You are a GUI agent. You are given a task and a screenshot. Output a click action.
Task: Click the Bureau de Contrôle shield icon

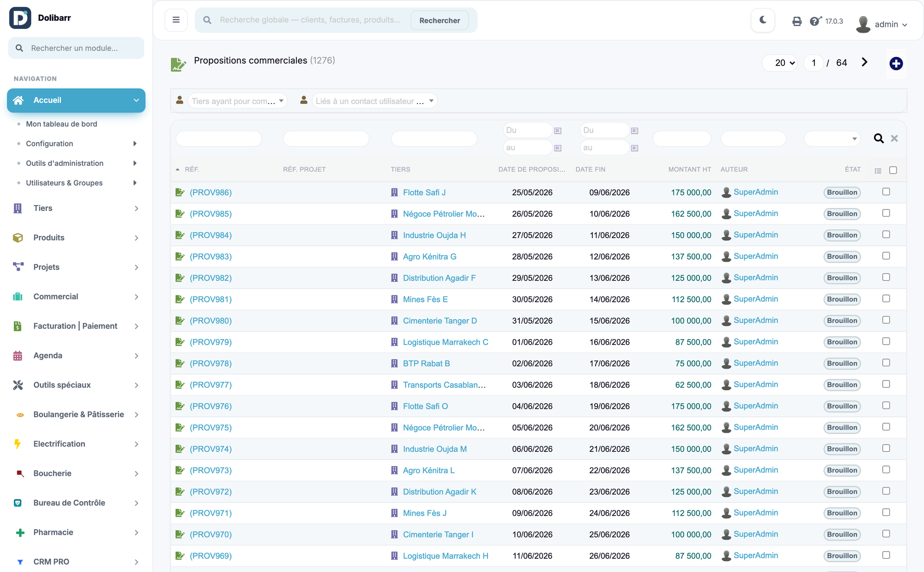point(18,503)
